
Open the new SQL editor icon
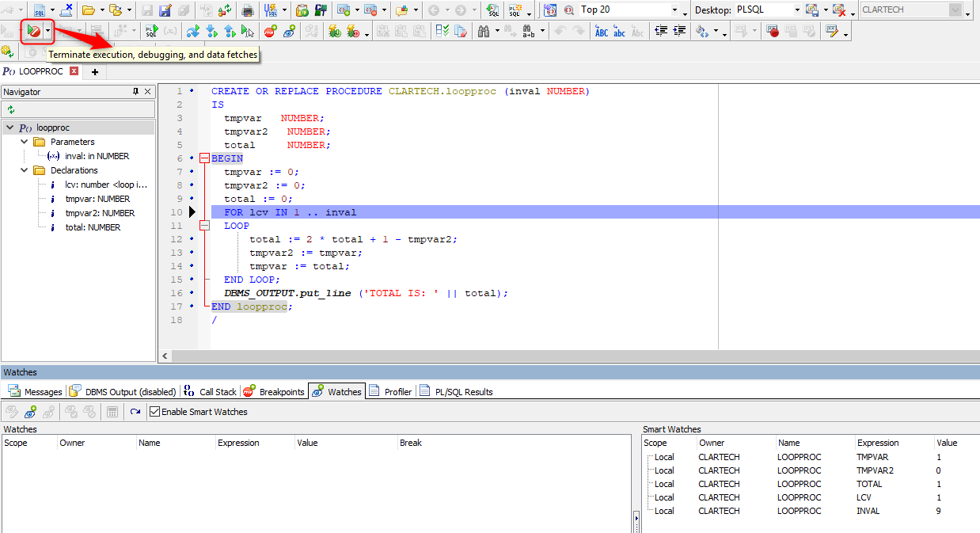tap(40, 10)
